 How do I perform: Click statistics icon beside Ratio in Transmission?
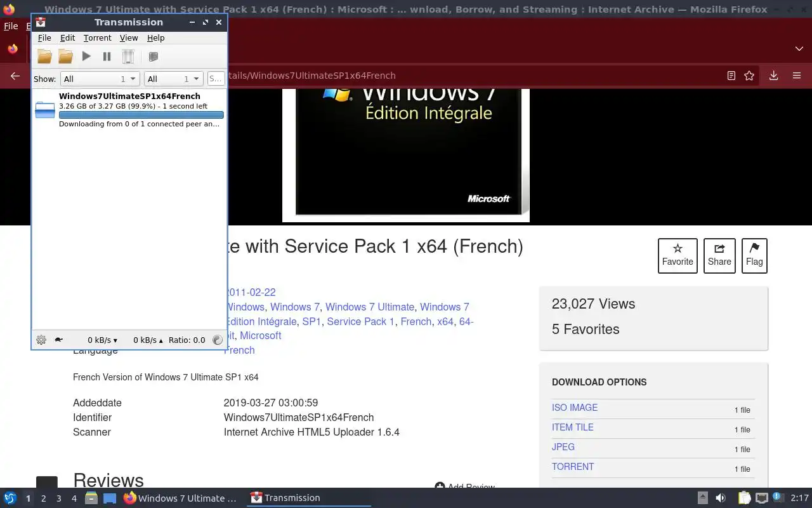[x=218, y=340]
